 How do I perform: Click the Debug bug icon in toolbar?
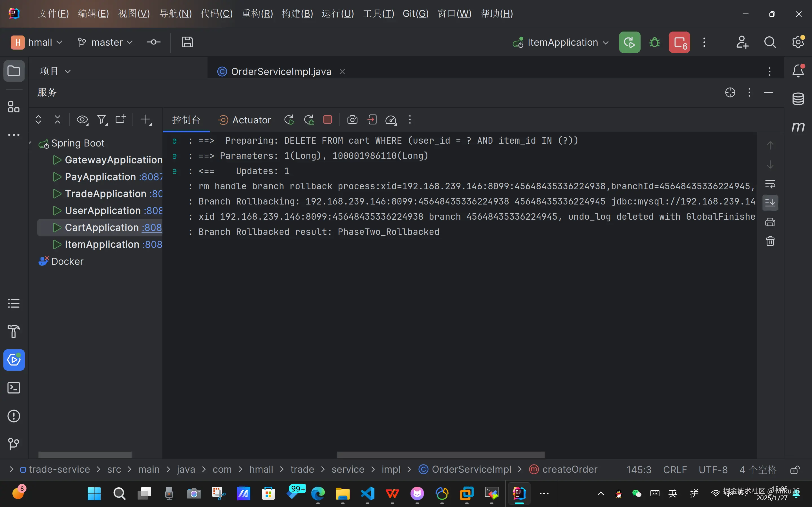tap(654, 42)
